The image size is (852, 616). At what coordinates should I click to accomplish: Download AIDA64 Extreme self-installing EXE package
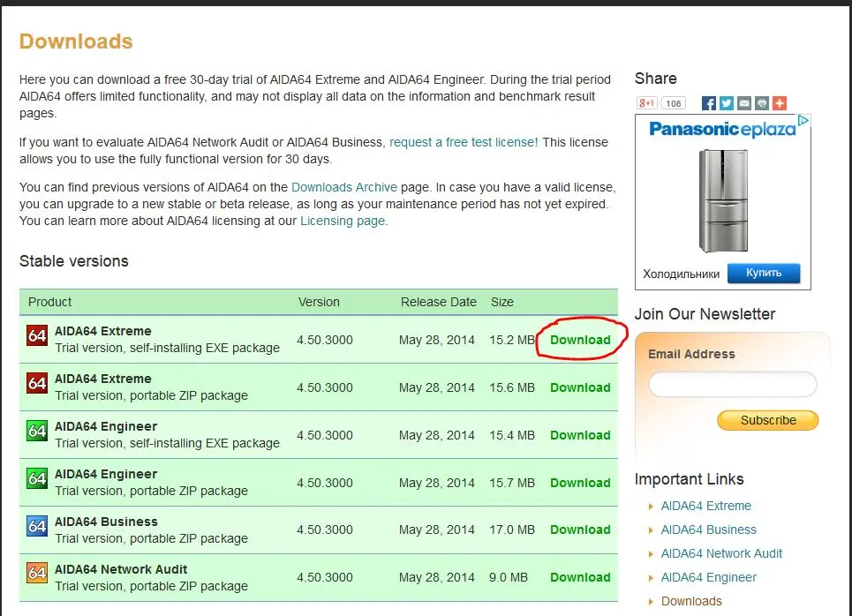(580, 340)
